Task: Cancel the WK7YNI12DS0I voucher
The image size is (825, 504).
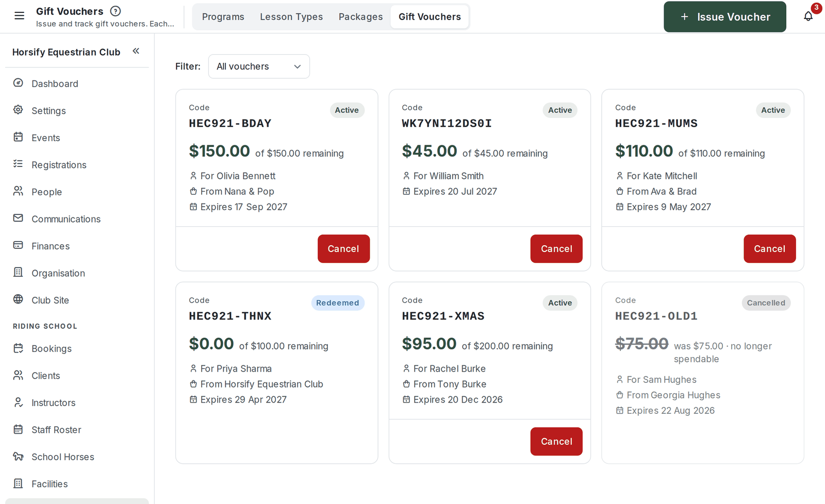Action: 556,249
